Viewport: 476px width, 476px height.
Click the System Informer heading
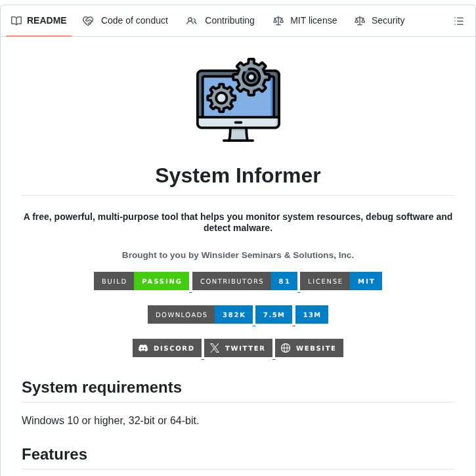238,175
